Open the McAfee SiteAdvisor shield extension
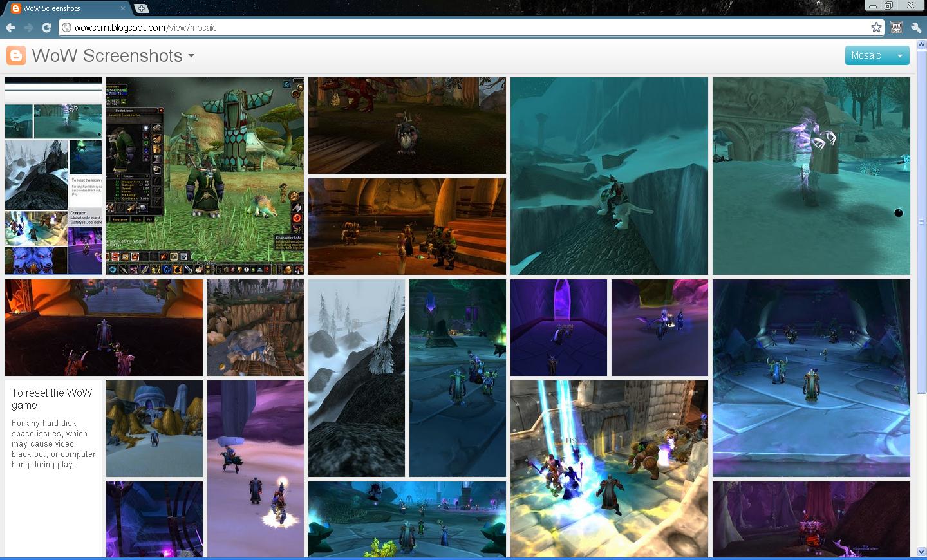Image resolution: width=927 pixels, height=560 pixels. 896,27
